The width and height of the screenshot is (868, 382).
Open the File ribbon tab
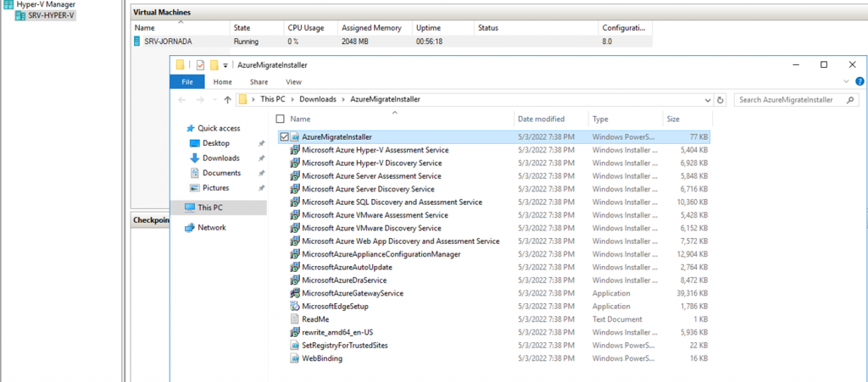pyautogui.click(x=187, y=82)
